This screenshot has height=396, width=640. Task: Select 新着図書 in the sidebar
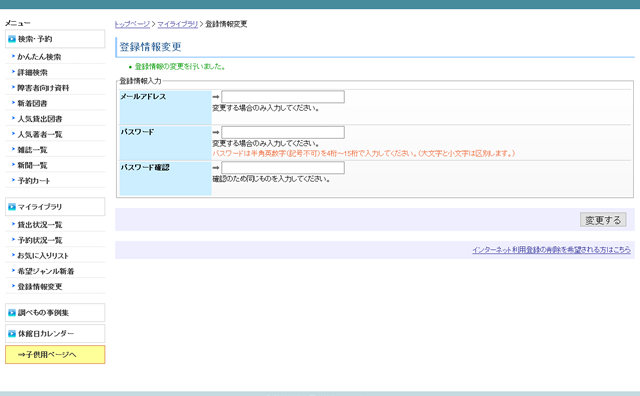click(x=32, y=103)
